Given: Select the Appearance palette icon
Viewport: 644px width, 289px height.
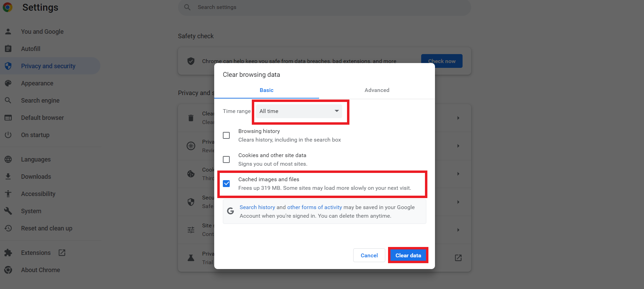Looking at the screenshot, I should 8,83.
